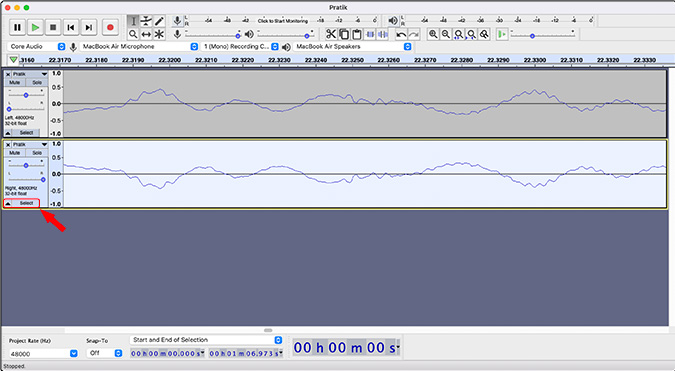The image size is (675, 371).
Task: Open the Project Rate 48000 dropdown
Action: (43, 353)
